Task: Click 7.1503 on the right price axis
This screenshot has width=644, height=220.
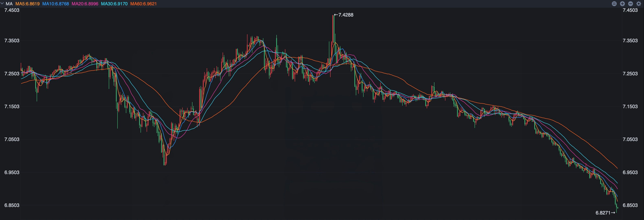Action: click(630, 107)
